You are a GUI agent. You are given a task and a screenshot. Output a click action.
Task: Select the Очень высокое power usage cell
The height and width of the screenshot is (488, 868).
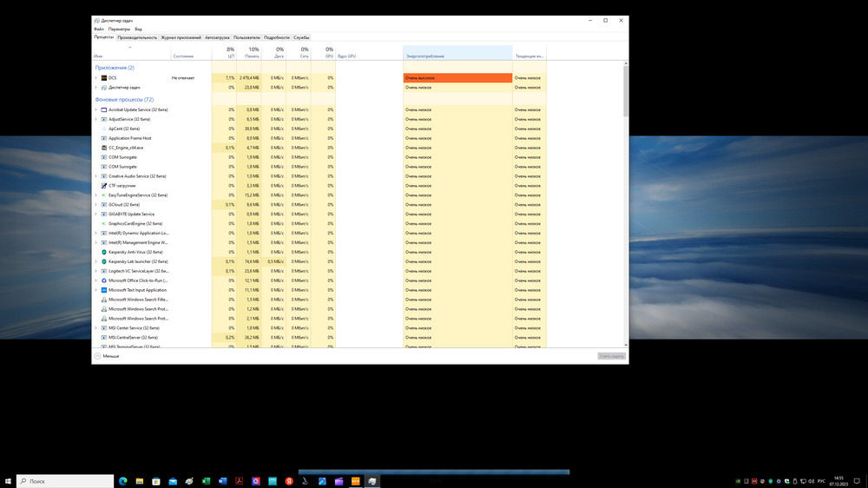pyautogui.click(x=457, y=78)
